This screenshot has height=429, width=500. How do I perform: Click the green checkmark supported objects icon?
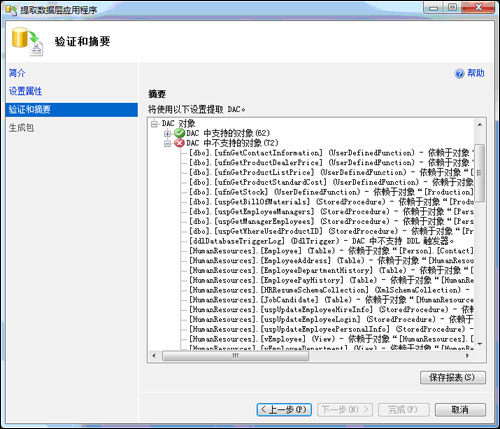coord(179,133)
